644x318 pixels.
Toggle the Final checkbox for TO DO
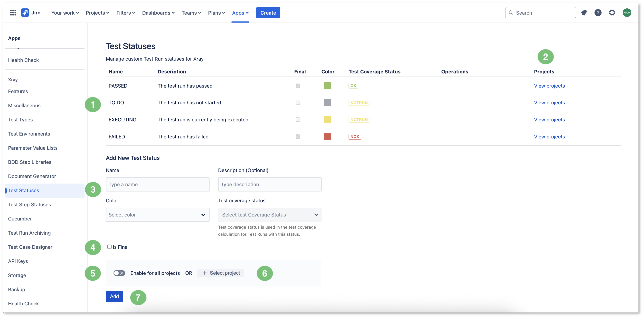tap(297, 103)
